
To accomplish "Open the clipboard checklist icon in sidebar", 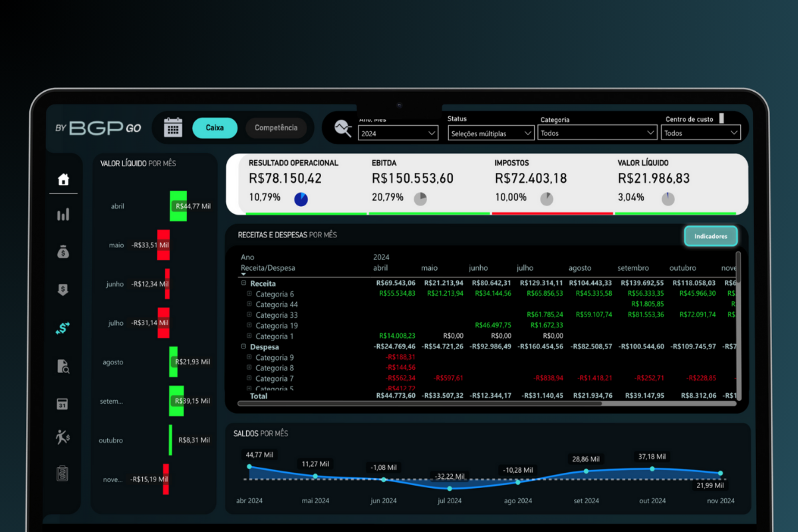I will click(x=63, y=473).
